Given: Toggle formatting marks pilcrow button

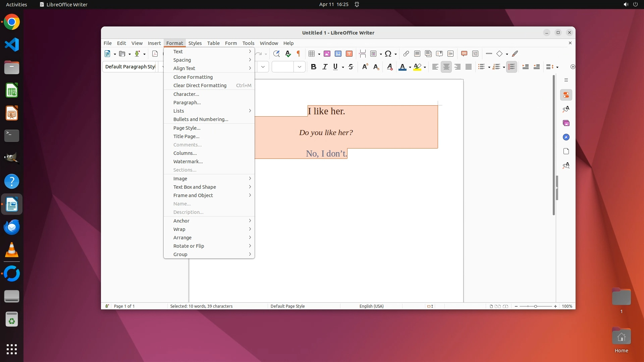Looking at the screenshot, I should 298,54.
